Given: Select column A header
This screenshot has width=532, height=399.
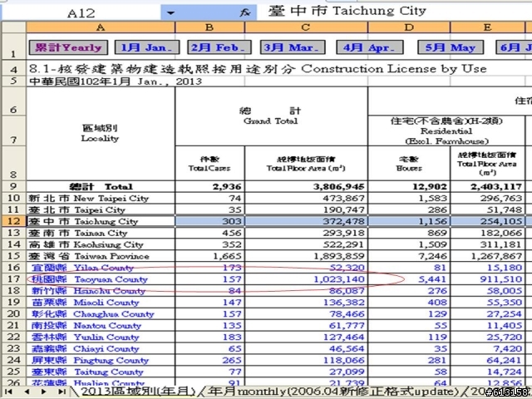Looking at the screenshot, I should (101, 27).
